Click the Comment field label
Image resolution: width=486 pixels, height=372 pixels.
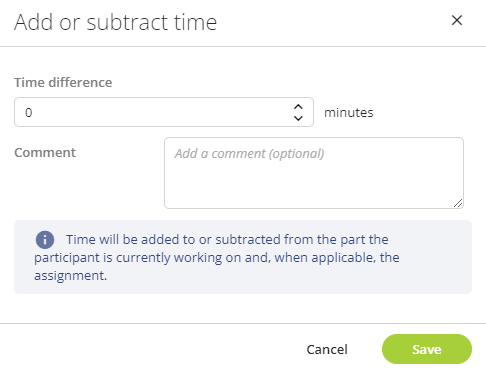point(45,152)
